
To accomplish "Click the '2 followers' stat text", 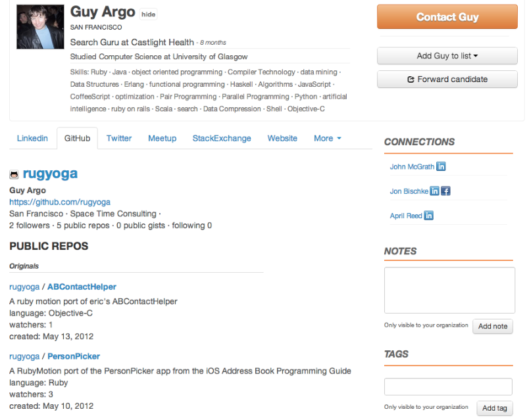I will coord(29,225).
